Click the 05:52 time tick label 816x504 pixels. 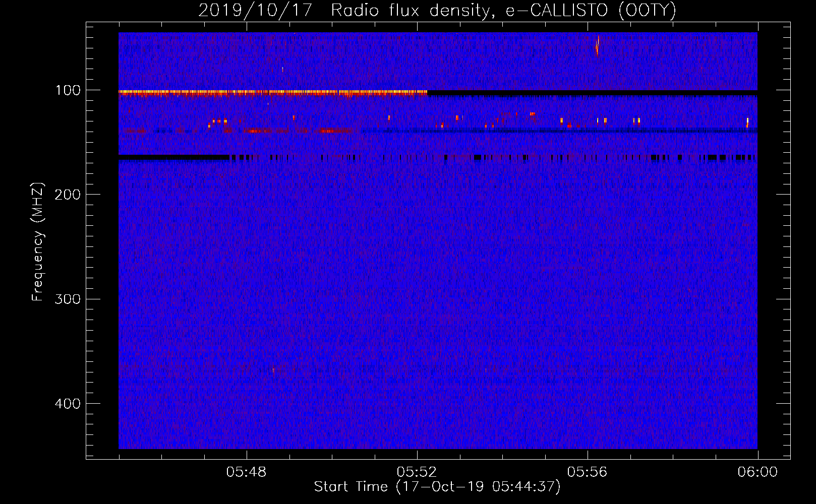tap(417, 472)
